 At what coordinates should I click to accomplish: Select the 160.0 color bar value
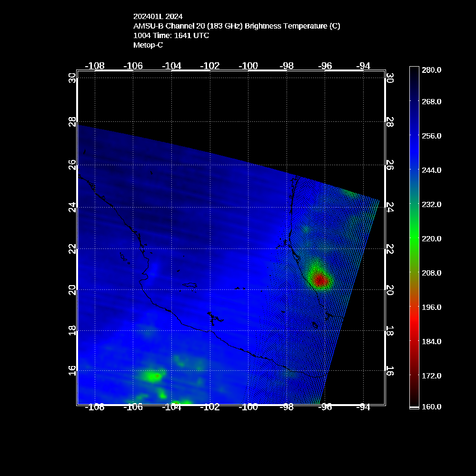pyautogui.click(x=431, y=407)
